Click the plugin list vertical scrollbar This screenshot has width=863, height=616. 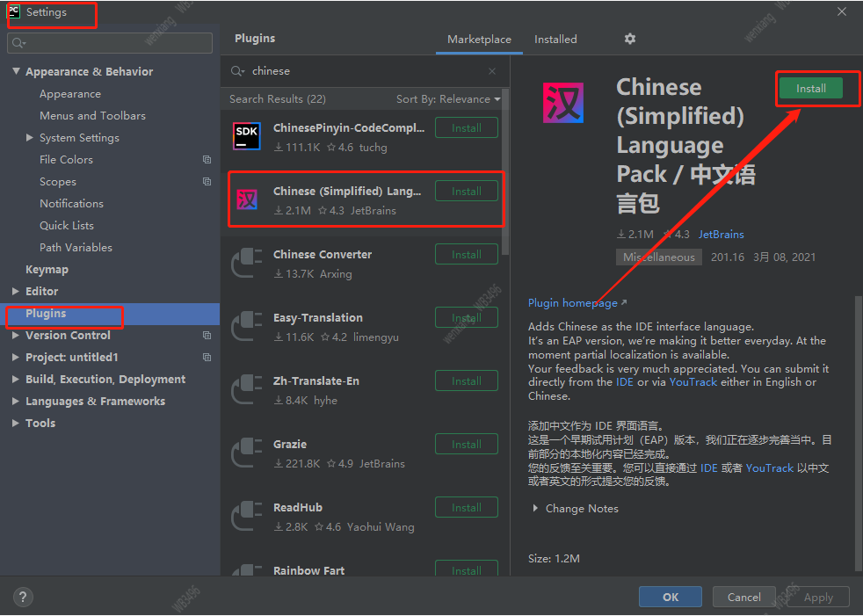505,172
